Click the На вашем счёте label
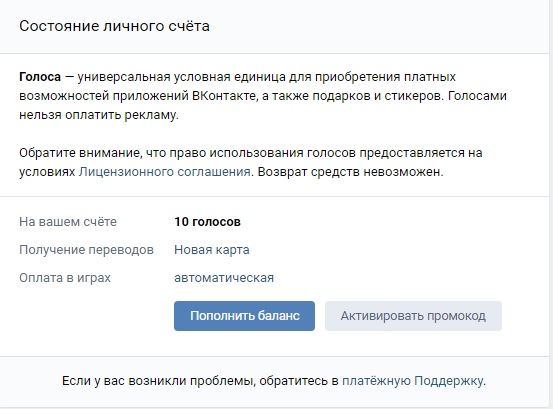 pos(68,222)
